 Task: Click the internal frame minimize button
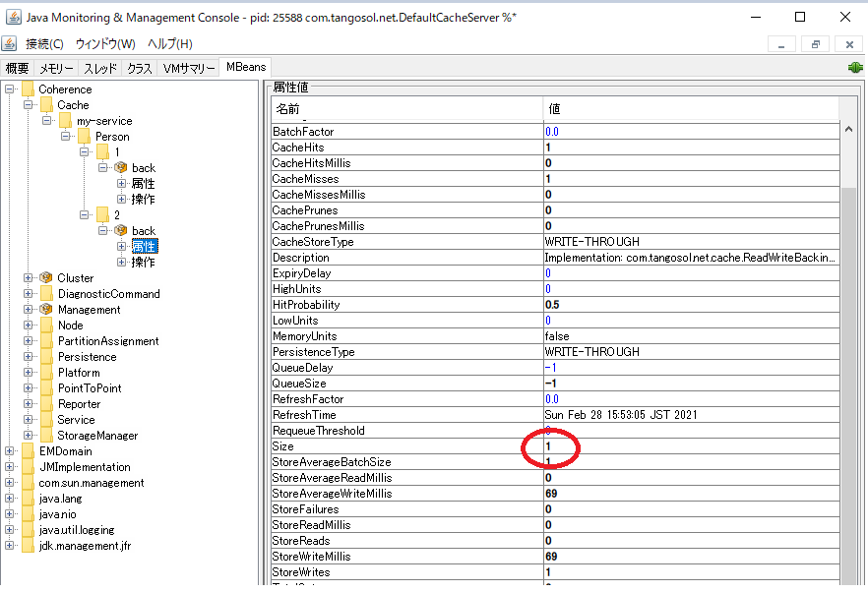pyautogui.click(x=781, y=44)
